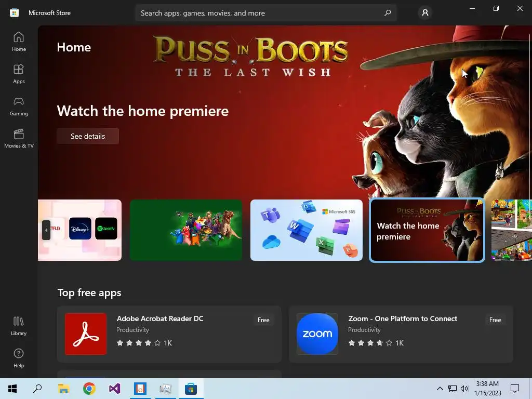Click the Free button for Adobe Acrobat
532x399 pixels.
pos(263,320)
